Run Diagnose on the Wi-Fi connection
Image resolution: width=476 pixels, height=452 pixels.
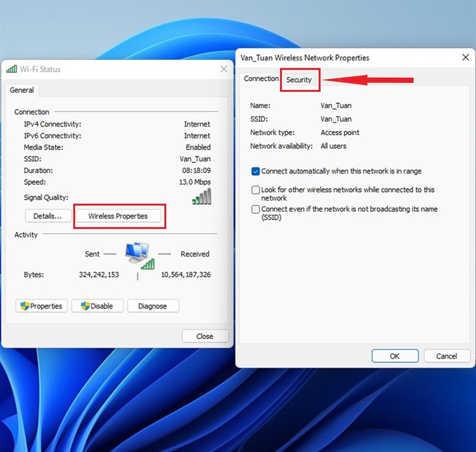point(153,306)
